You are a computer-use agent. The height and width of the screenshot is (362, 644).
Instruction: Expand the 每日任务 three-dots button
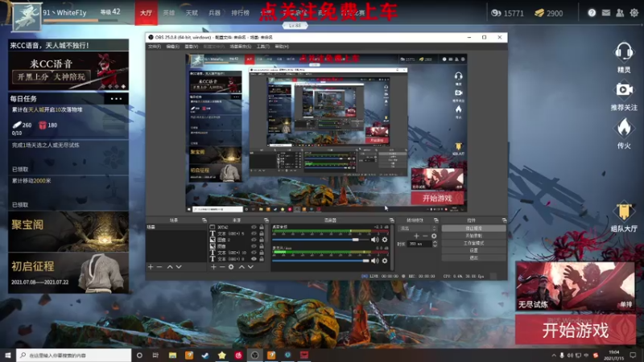[x=116, y=98]
